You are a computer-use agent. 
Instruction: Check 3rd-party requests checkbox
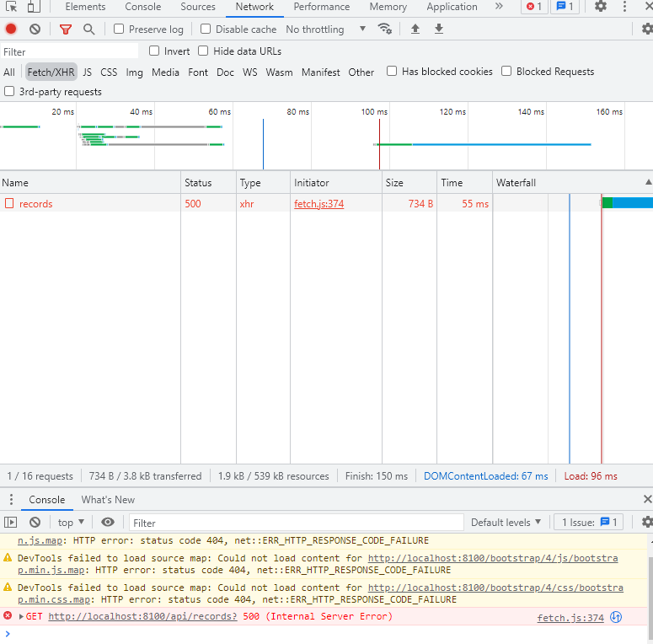tap(9, 91)
